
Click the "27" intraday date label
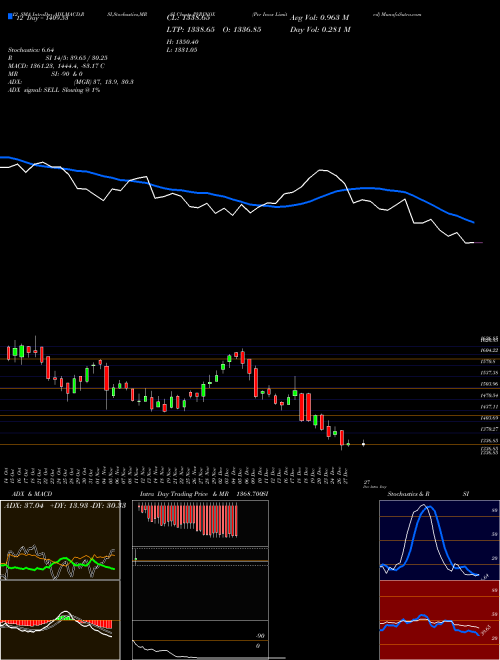[367, 482]
